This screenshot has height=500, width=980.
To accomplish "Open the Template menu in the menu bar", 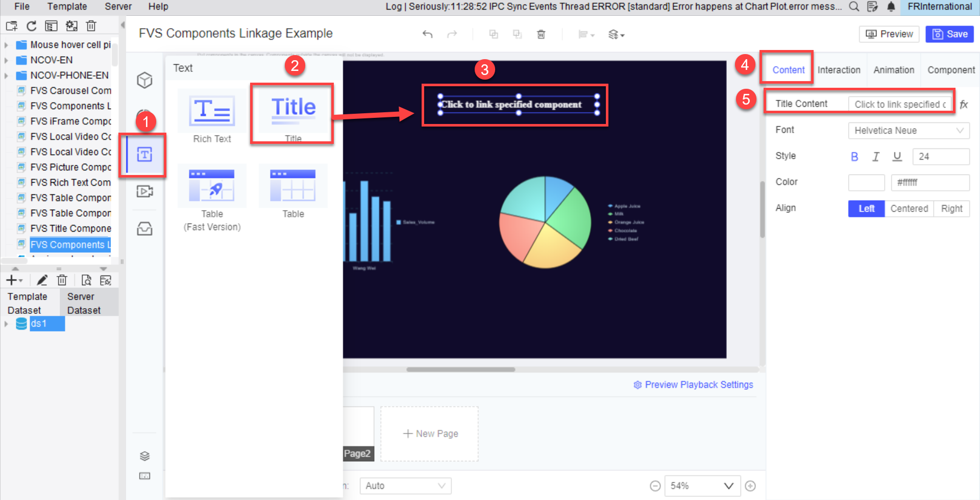I will [x=67, y=6].
